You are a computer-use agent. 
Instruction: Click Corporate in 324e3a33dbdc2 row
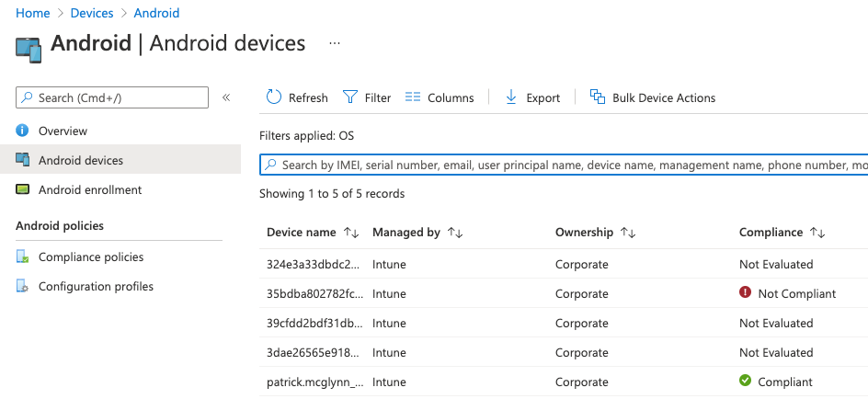point(582,265)
